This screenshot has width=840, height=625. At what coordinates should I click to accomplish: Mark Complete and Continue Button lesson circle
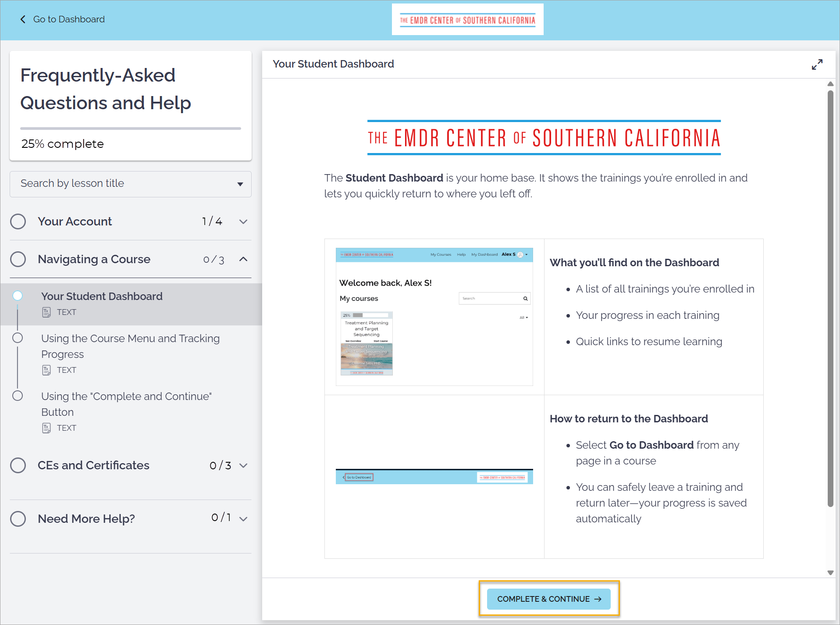tap(18, 396)
